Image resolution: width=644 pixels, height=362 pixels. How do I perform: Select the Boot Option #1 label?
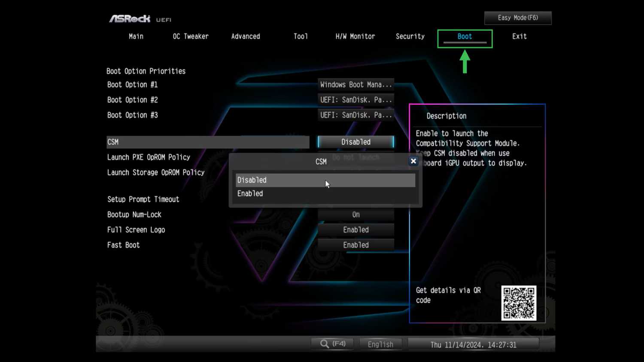[x=132, y=84]
